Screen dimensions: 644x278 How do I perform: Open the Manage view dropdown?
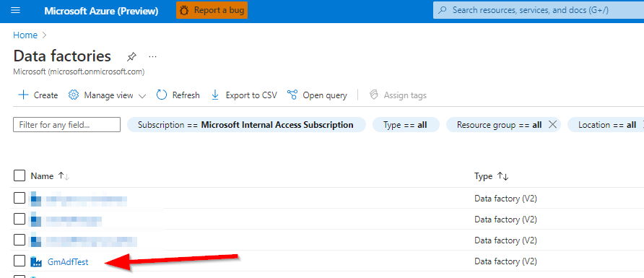107,95
